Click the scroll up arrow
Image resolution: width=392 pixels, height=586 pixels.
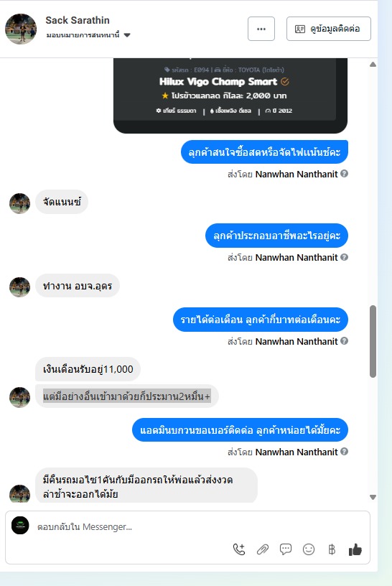[x=373, y=65]
